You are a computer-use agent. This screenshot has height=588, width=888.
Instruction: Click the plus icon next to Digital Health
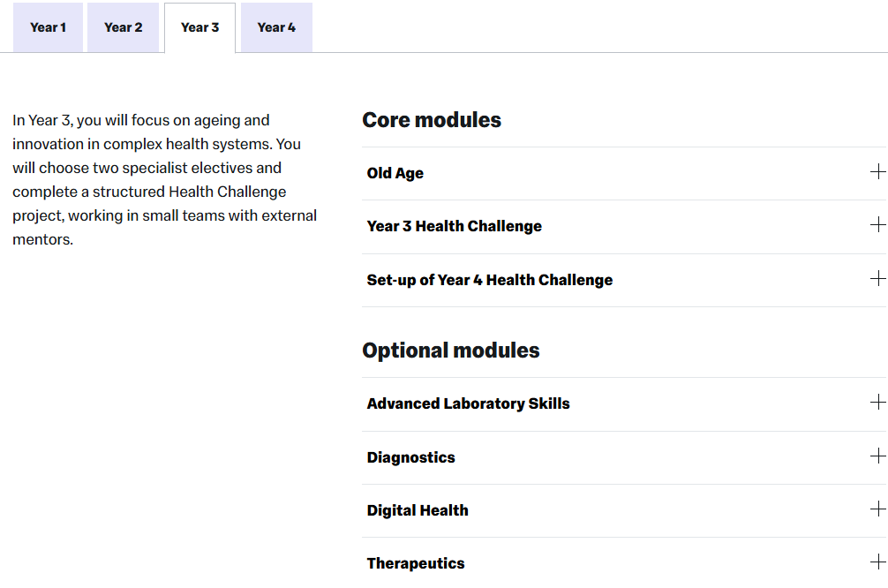tap(877, 509)
